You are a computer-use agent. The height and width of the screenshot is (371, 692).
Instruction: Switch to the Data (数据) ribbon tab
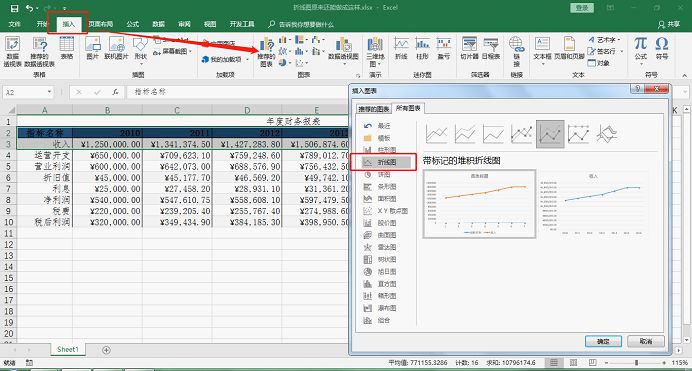(x=158, y=24)
